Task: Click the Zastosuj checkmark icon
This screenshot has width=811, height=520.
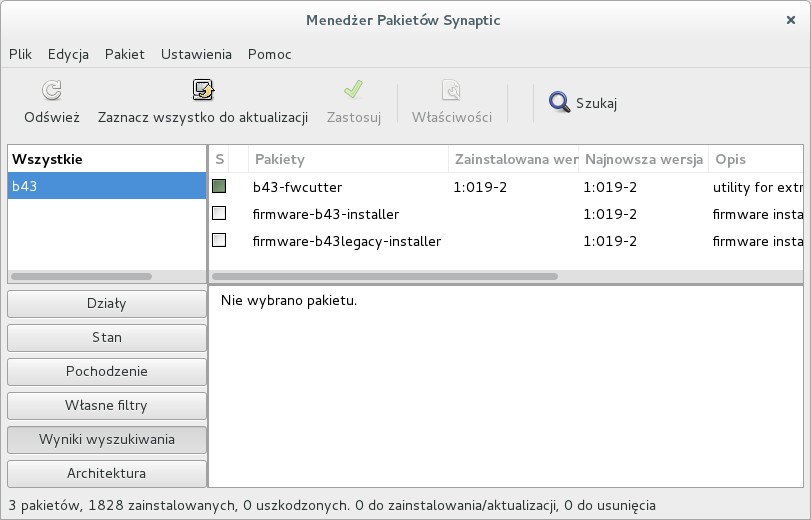Action: click(x=353, y=91)
